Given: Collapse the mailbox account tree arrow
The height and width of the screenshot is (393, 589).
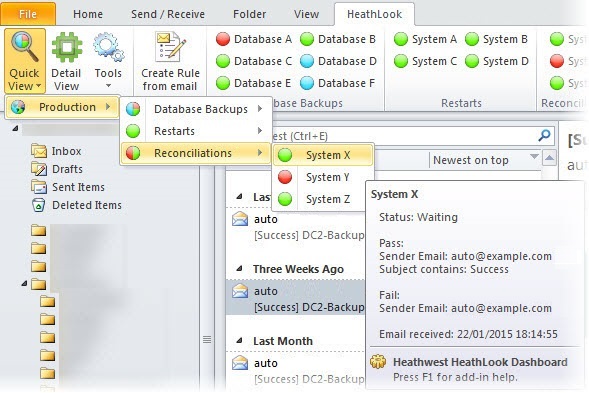Looking at the screenshot, I should point(15,128).
